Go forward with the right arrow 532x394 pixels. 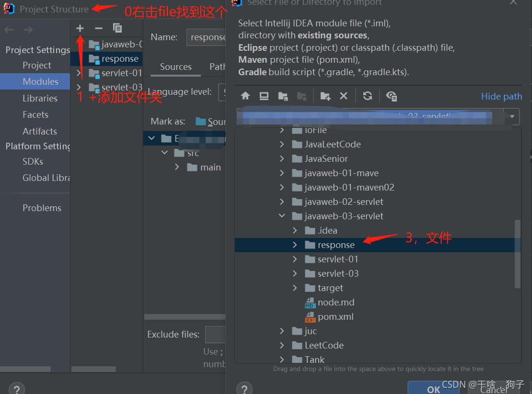point(28,30)
